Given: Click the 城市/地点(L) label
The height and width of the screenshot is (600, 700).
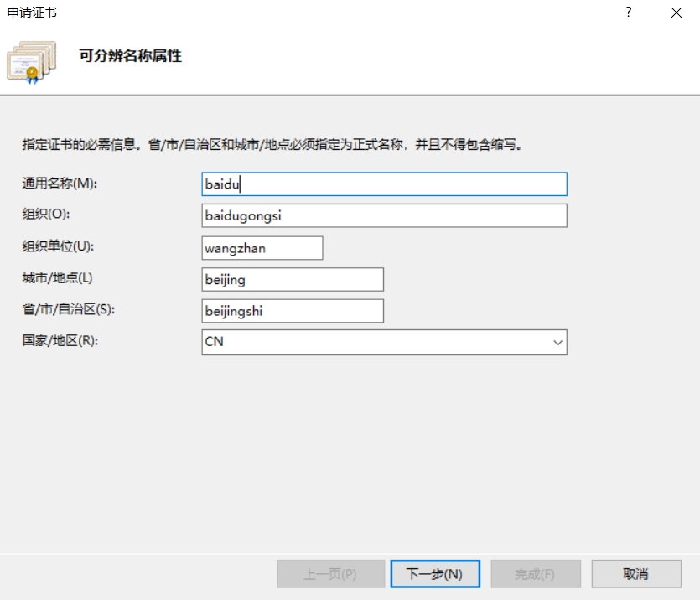Looking at the screenshot, I should (57, 278).
